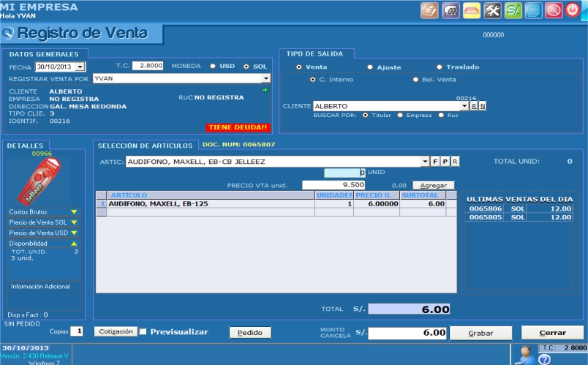Click the red prohibited circle icon
Screen dimensions: 588x365
[553, 11]
